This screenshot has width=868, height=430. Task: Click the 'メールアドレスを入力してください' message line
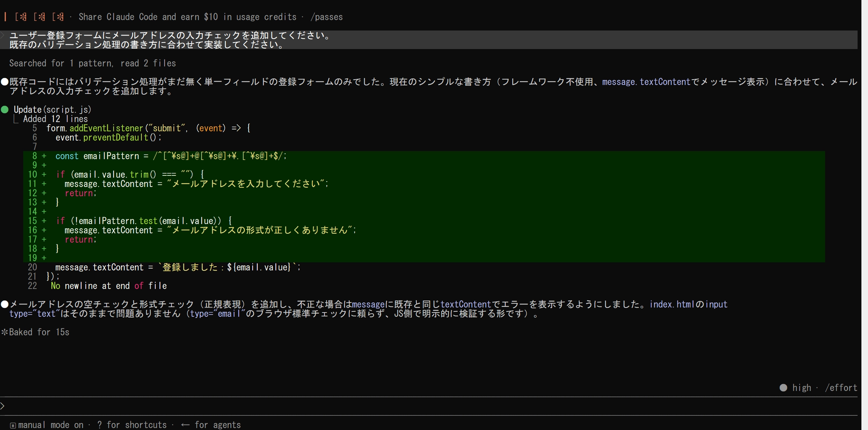click(196, 184)
